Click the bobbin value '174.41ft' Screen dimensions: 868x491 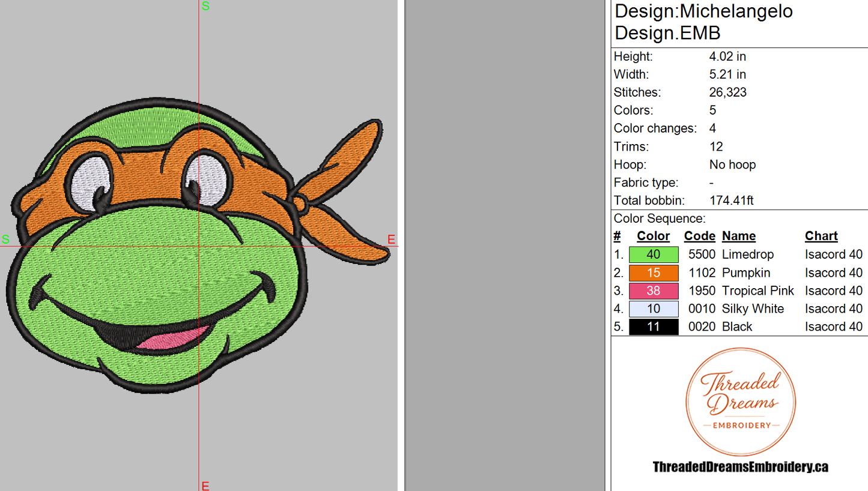tap(731, 200)
